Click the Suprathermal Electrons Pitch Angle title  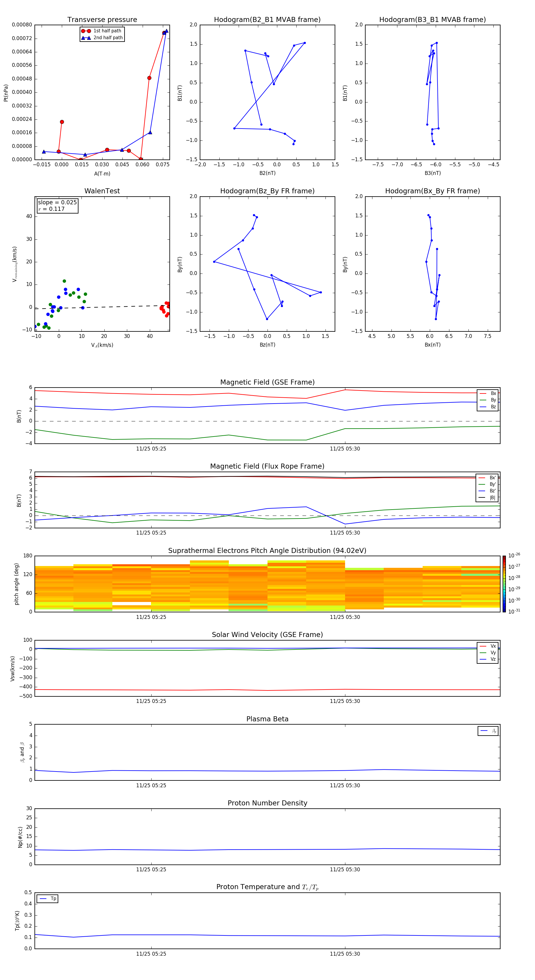(267, 551)
